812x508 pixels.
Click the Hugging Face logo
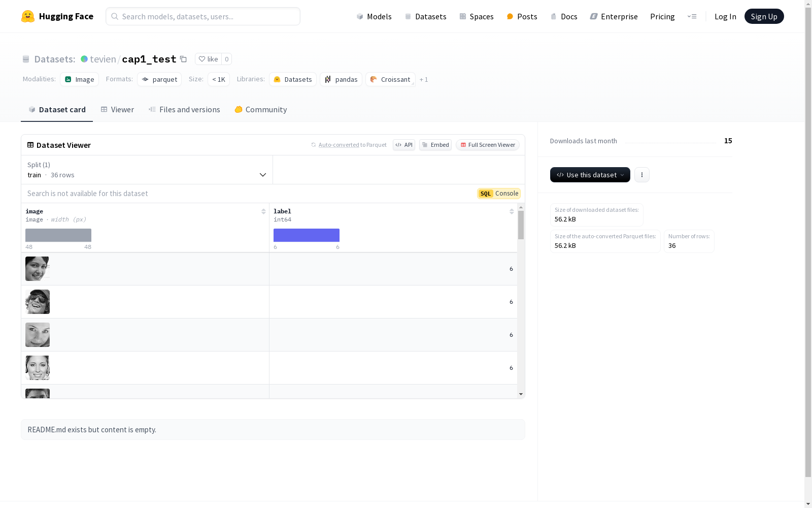[57, 16]
